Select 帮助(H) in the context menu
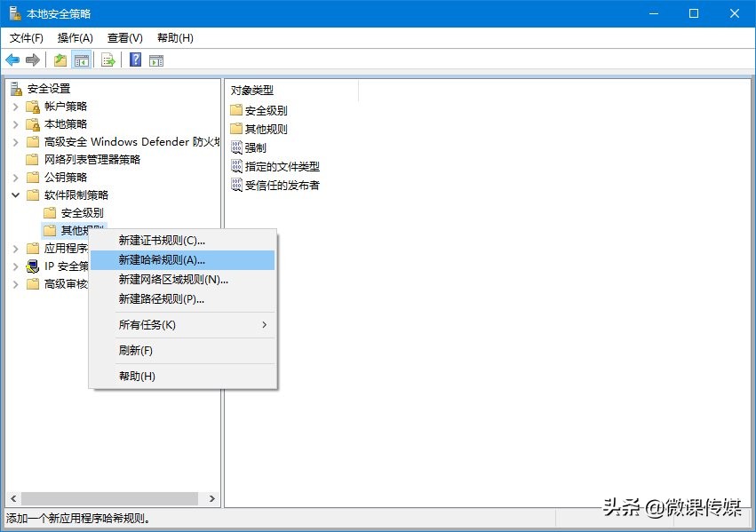This screenshot has width=756, height=532. click(183, 376)
